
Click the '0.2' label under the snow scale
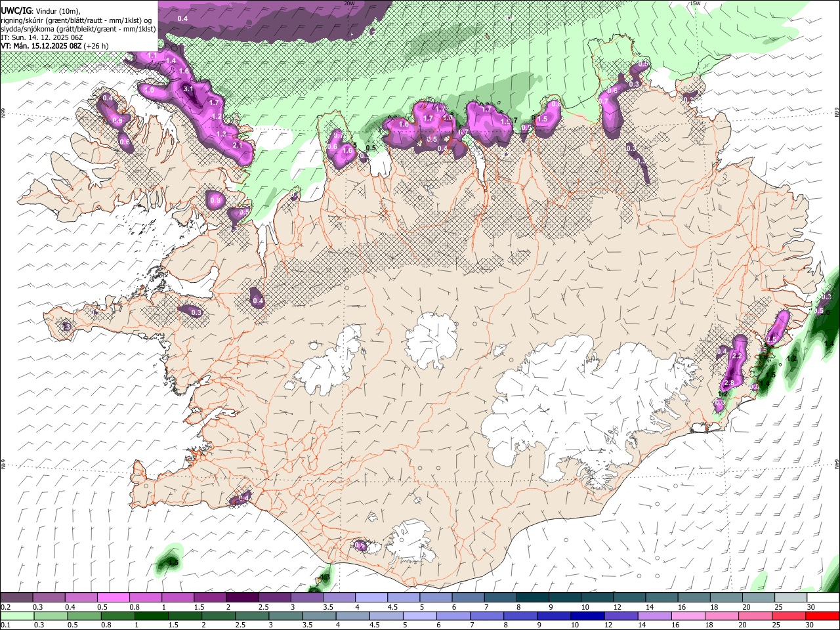point(5,607)
